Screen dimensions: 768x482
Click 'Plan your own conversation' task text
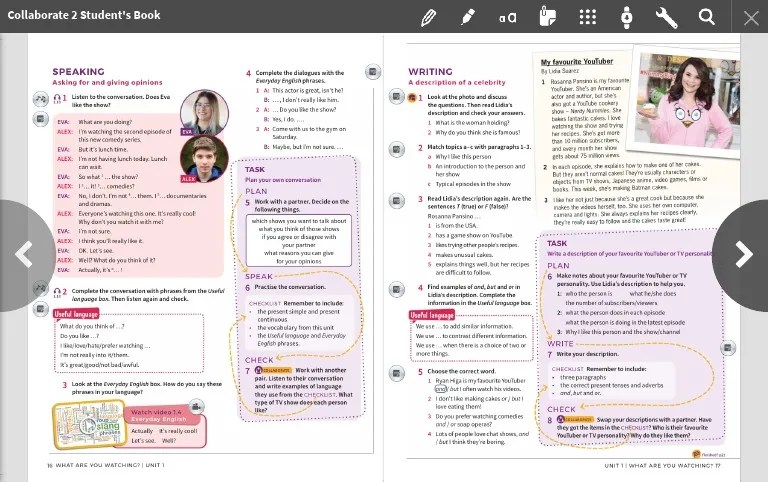click(283, 180)
